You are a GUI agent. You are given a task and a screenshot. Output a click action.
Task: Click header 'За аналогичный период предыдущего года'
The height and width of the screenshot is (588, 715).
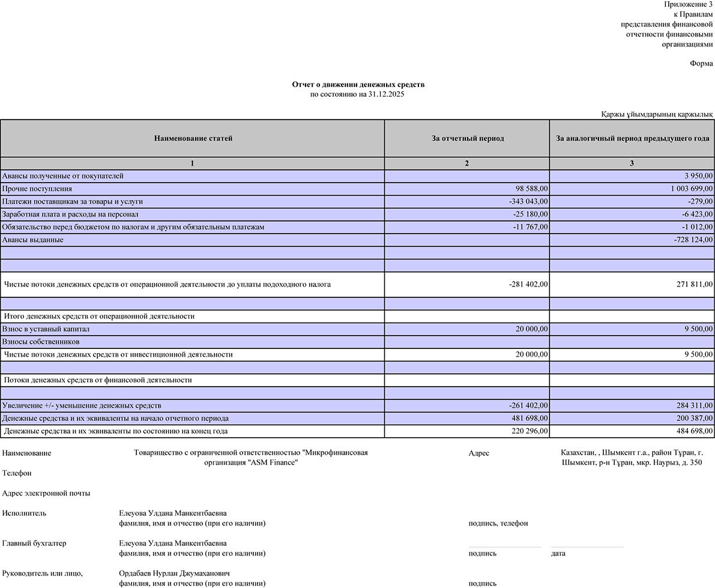(x=632, y=138)
